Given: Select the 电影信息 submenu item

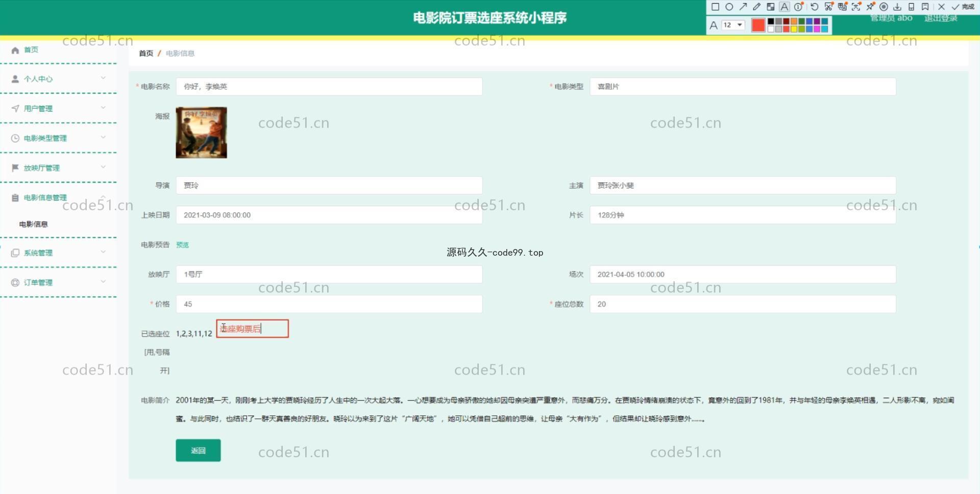Looking at the screenshot, I should coord(33,224).
